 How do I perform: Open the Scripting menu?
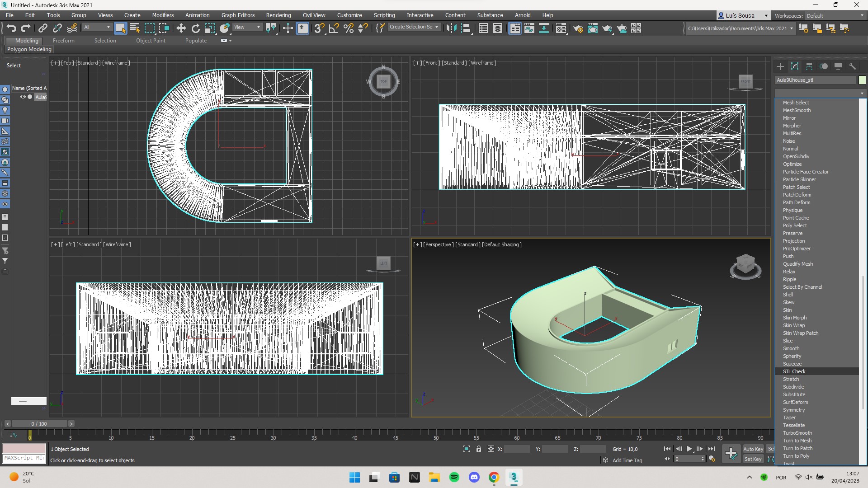click(384, 15)
